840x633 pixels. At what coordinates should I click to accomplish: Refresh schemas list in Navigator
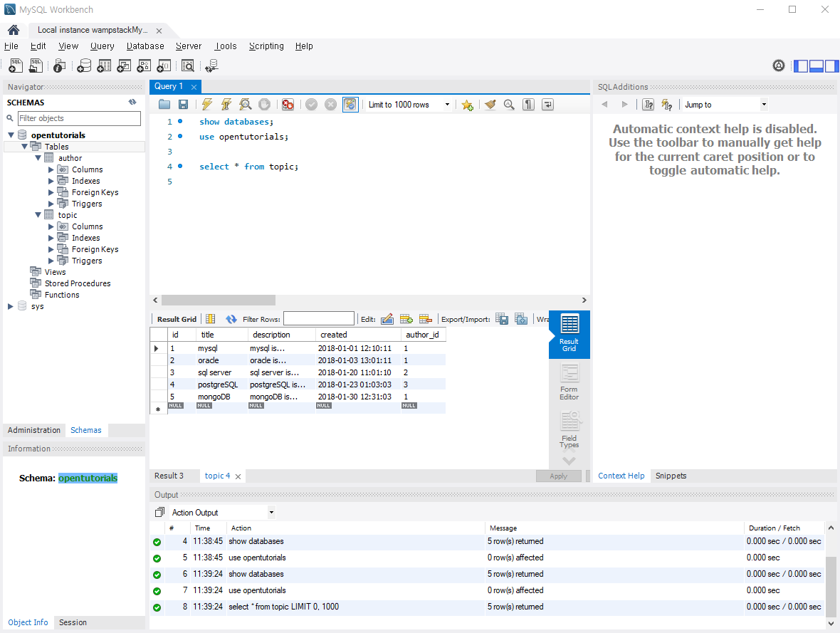(x=132, y=102)
